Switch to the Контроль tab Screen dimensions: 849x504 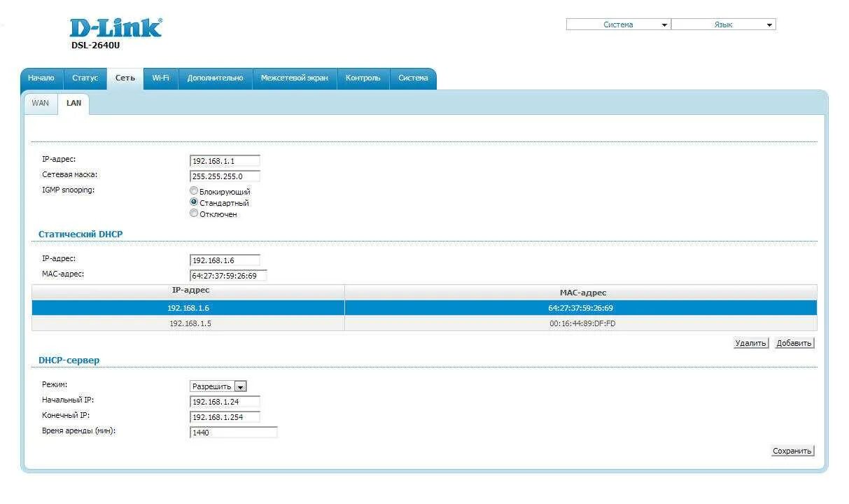click(x=363, y=78)
